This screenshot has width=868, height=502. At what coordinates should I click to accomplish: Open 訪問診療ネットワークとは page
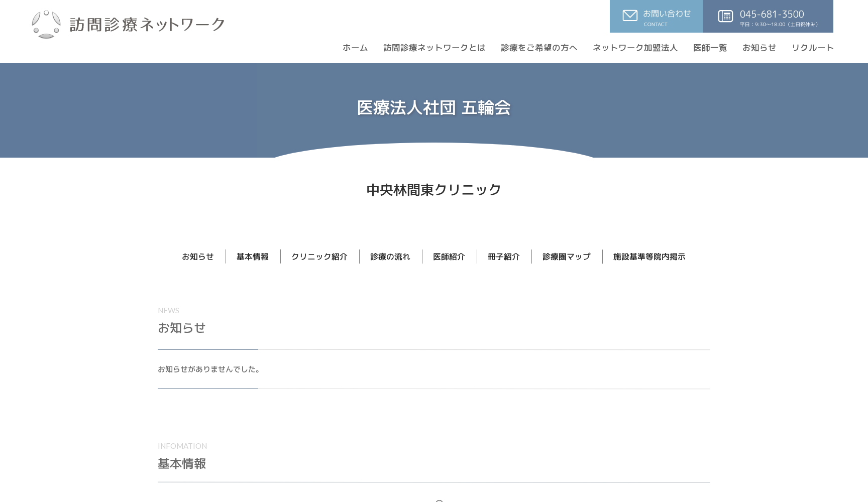pyautogui.click(x=434, y=48)
